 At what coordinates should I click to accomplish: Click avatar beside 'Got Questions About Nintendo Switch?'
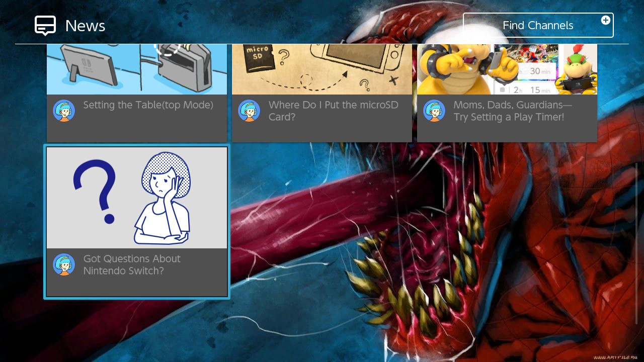pyautogui.click(x=64, y=264)
